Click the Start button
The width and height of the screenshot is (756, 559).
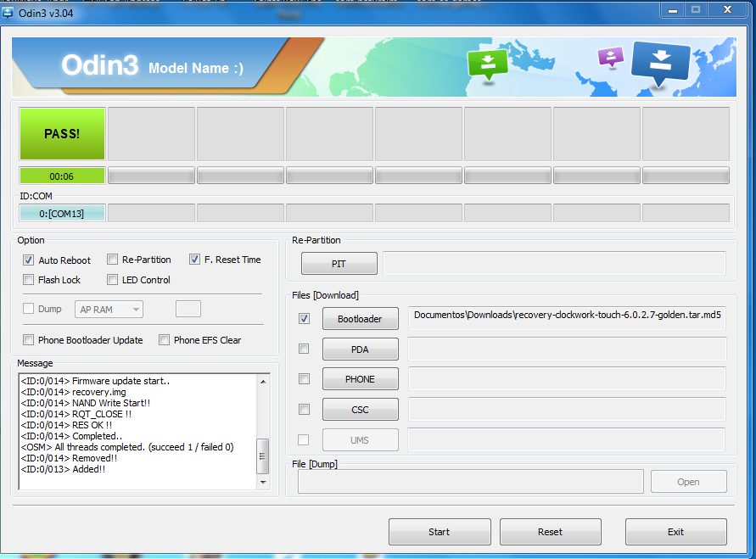coord(440,532)
